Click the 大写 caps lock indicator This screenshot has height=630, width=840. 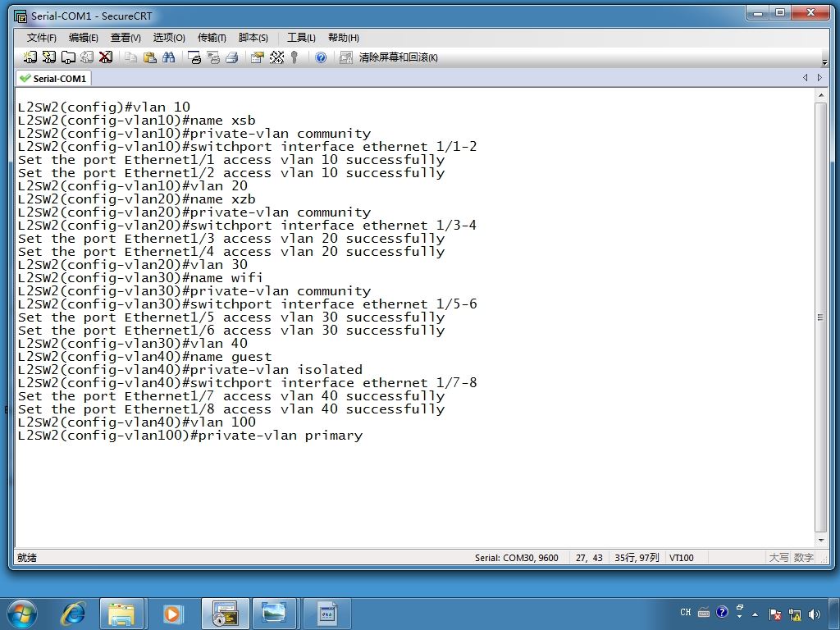point(779,558)
